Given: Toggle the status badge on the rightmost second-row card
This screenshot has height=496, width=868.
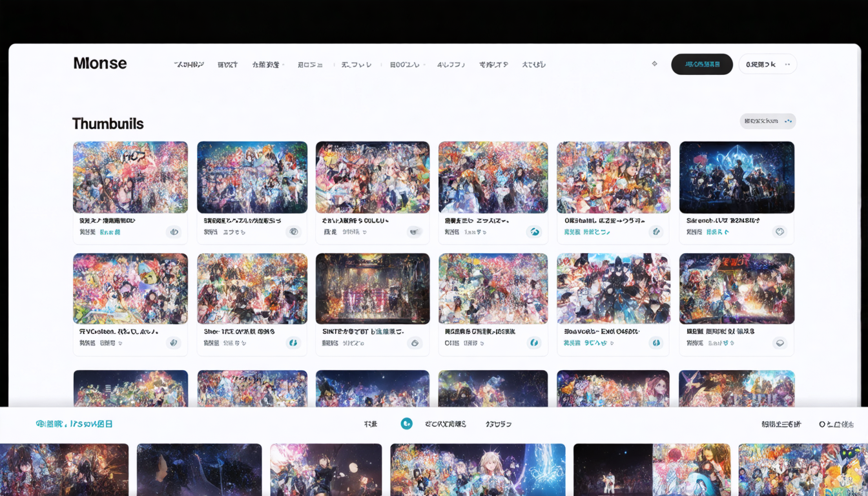Looking at the screenshot, I should [779, 343].
